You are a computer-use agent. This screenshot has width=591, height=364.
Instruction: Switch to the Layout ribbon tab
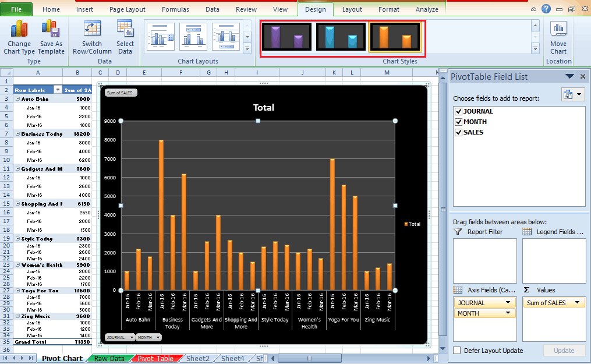[352, 9]
